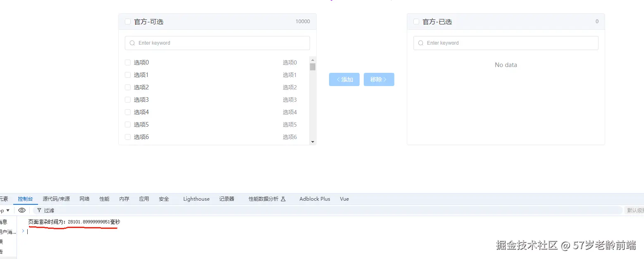Viewport: 644px width, 259px height.
Task: Click the console 过滤 filter field
Action: 329,210
